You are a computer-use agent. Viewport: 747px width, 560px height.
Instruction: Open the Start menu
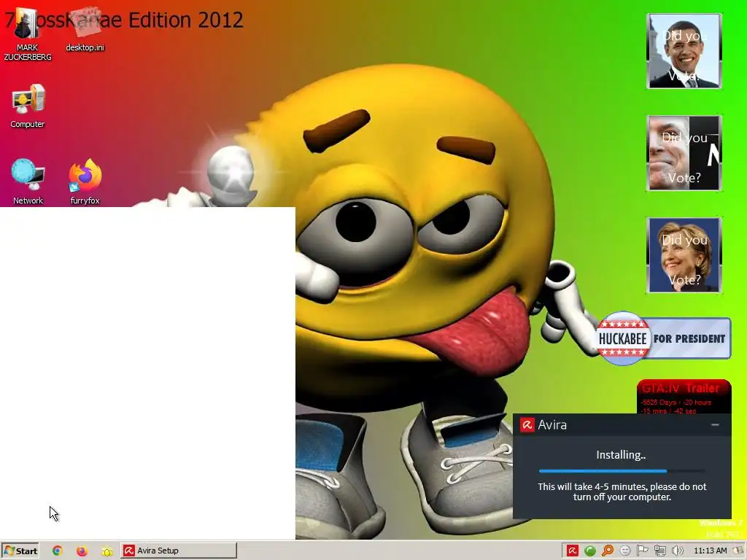point(20,551)
